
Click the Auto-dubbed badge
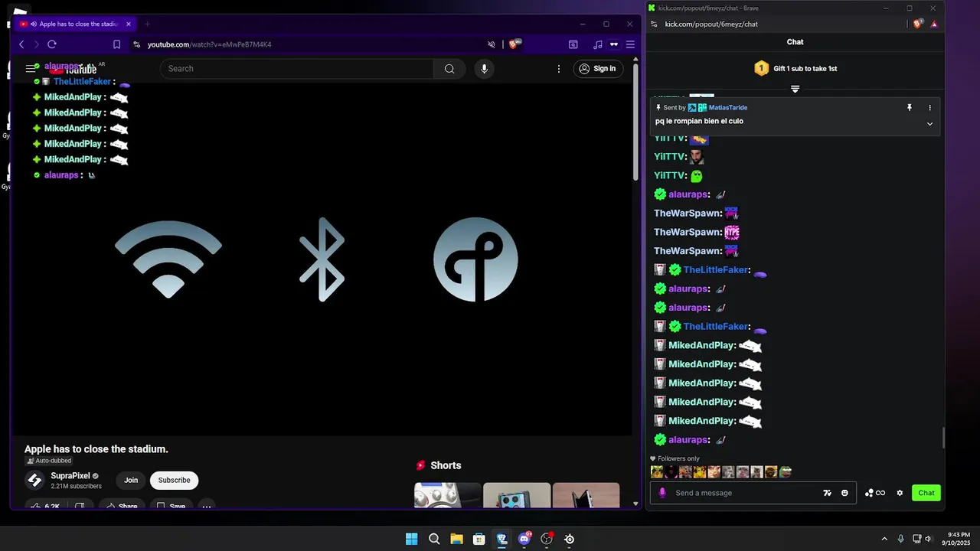[x=49, y=461]
